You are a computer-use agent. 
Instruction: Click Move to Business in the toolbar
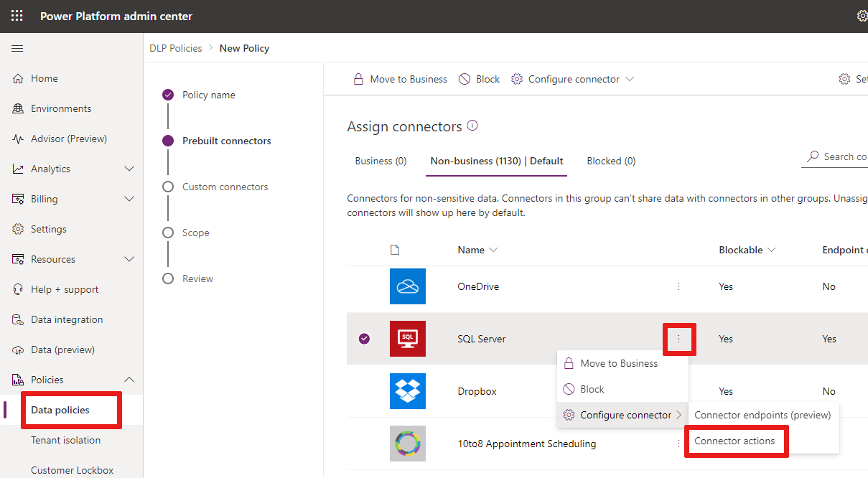tap(400, 79)
